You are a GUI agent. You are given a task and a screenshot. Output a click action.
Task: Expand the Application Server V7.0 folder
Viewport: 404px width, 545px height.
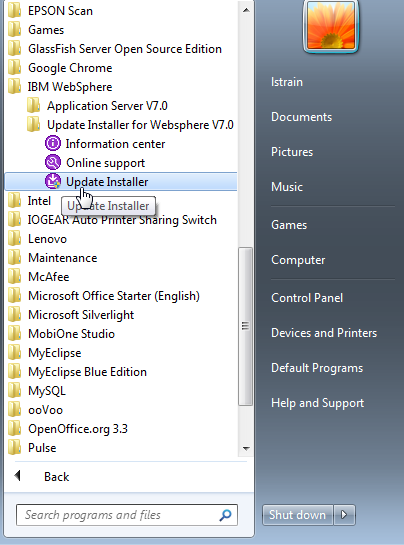click(107, 106)
